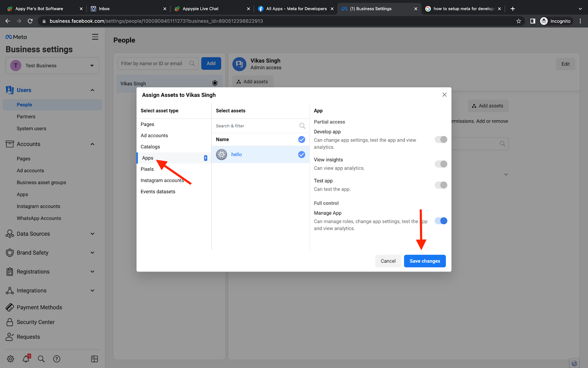Toggle the sidebar panel layout icon
Screen dimensions: 588x368
click(94, 359)
